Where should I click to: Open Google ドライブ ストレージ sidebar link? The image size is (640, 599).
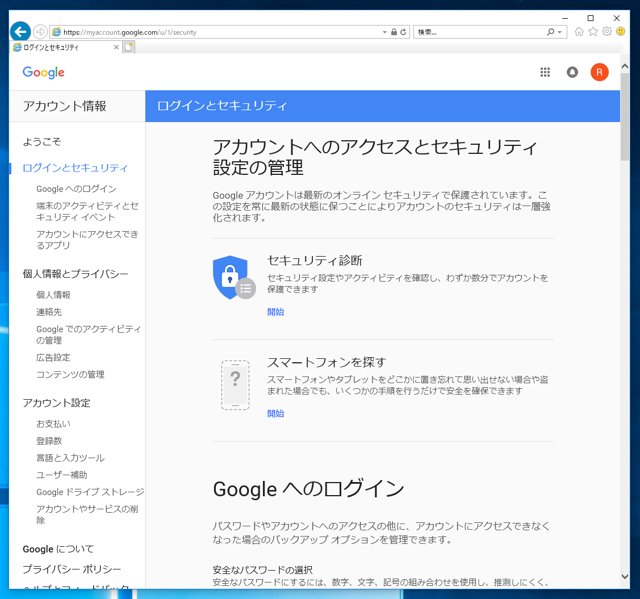click(x=90, y=492)
